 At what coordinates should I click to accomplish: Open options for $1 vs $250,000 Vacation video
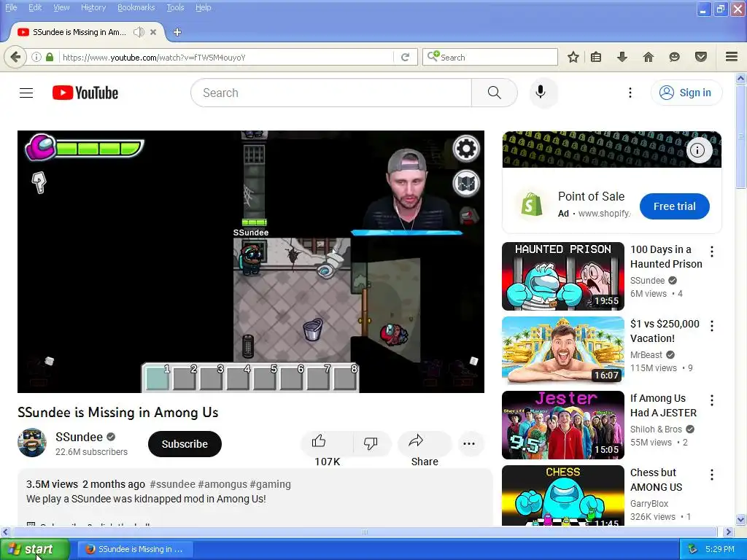(712, 326)
